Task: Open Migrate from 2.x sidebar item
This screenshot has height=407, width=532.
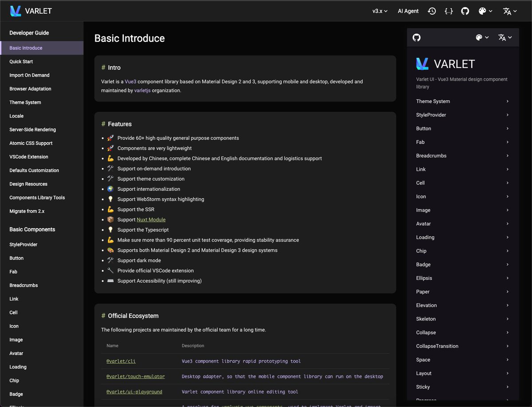Action: 42,211
